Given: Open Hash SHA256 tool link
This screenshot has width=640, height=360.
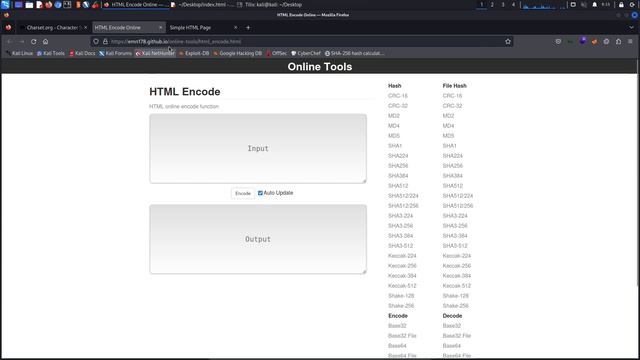Looking at the screenshot, I should click(x=398, y=166).
